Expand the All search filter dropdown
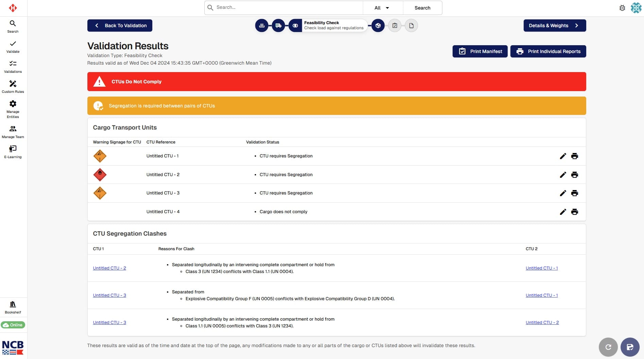Screen dimensions: 644x359 tap(382, 8)
